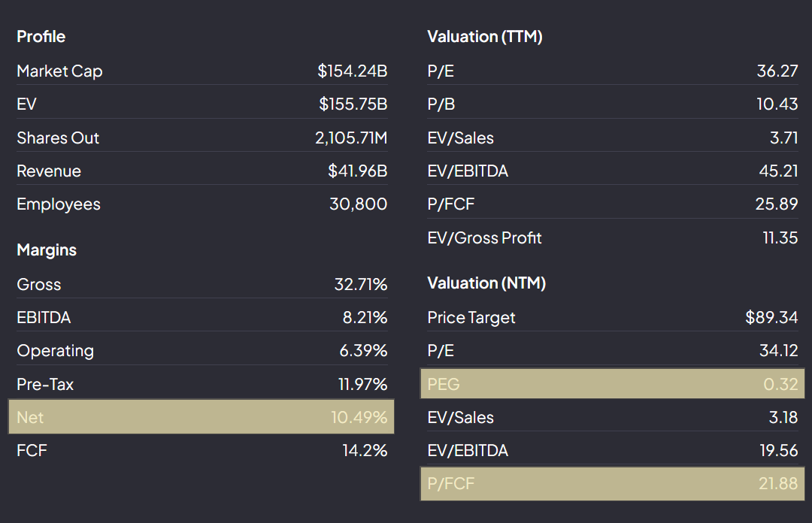The width and height of the screenshot is (812, 523).
Task: Click the highlighted Net margin row
Action: [x=201, y=417]
